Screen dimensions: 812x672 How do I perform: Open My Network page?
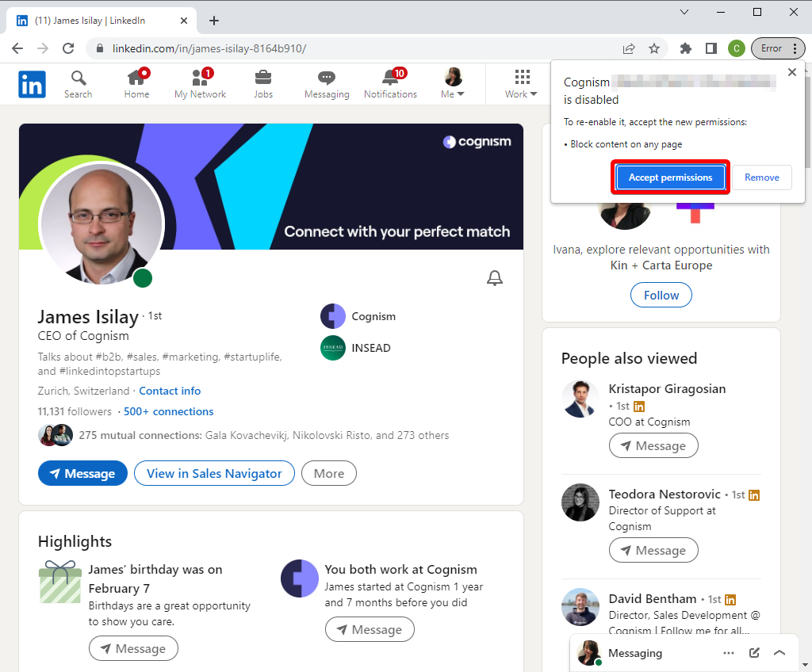(x=201, y=84)
